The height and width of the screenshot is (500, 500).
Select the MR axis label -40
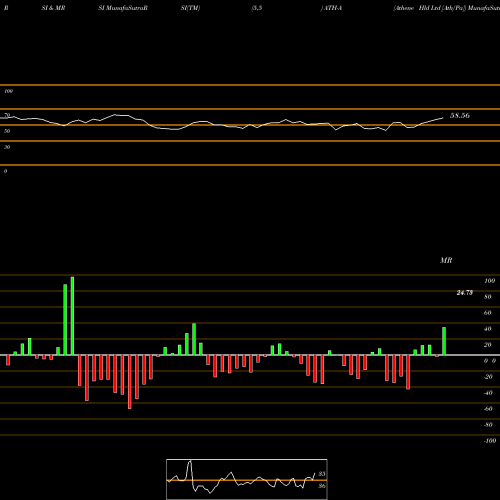coord(488,393)
